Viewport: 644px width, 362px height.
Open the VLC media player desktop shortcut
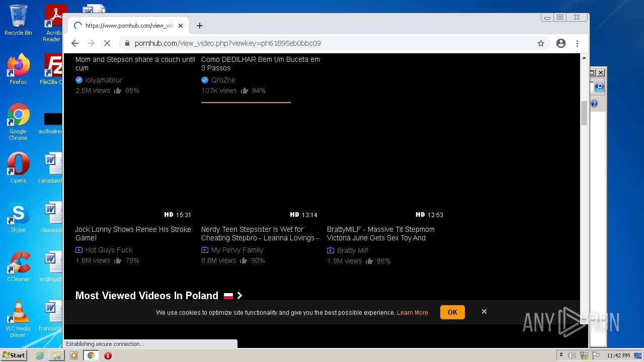[18, 319]
